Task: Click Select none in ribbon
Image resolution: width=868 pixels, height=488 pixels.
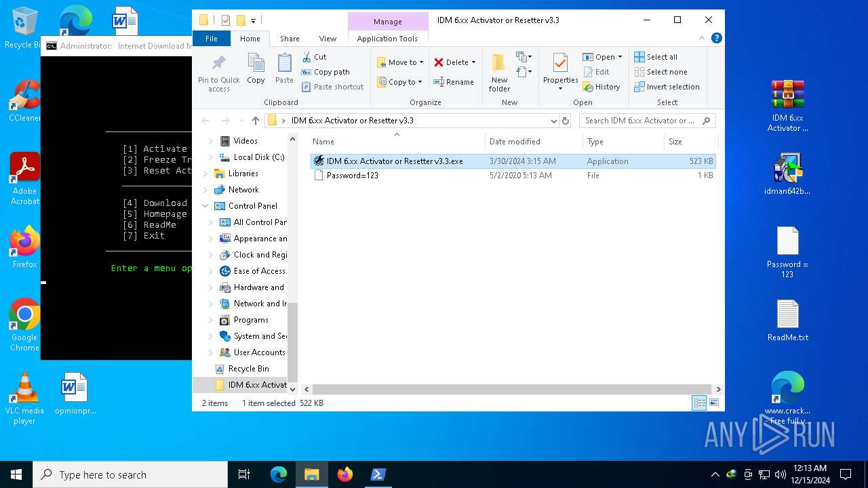Action: (x=660, y=72)
